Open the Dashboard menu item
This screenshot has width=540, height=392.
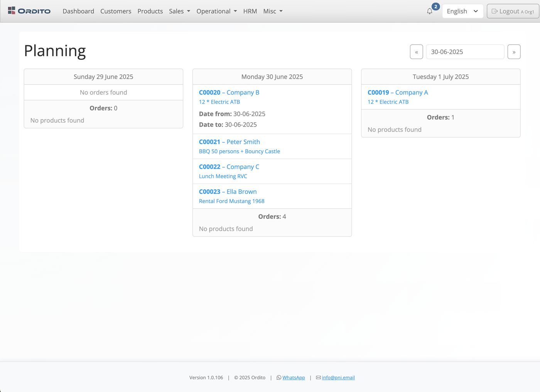(78, 11)
